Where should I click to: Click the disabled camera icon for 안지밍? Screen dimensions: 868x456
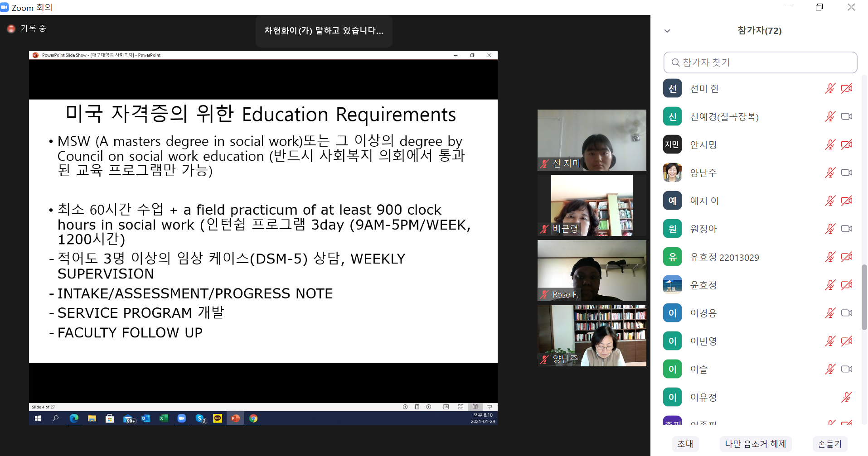pyautogui.click(x=846, y=145)
